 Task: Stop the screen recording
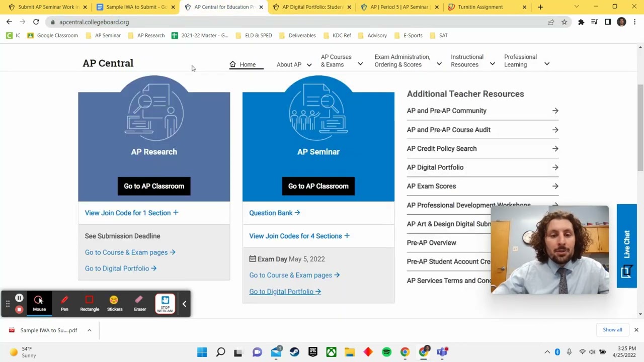tap(19, 309)
